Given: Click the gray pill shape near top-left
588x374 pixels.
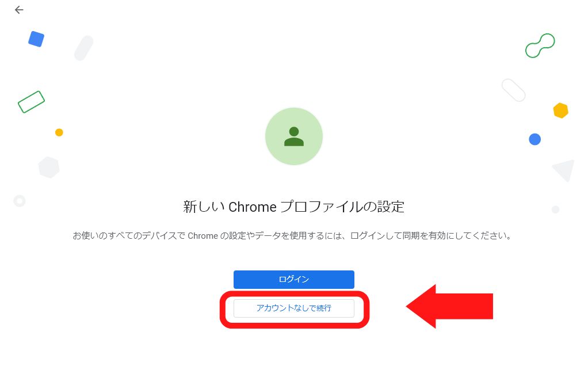Looking at the screenshot, I should pyautogui.click(x=83, y=48).
